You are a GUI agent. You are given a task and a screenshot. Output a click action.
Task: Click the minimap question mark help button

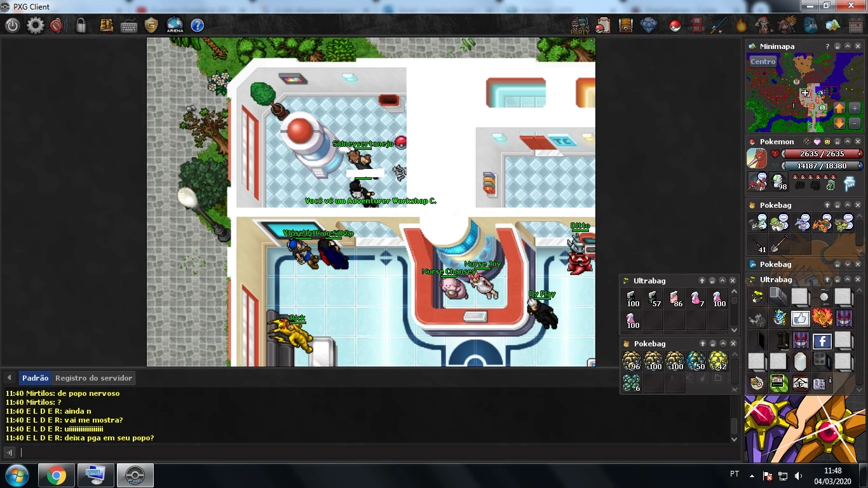coord(827,46)
